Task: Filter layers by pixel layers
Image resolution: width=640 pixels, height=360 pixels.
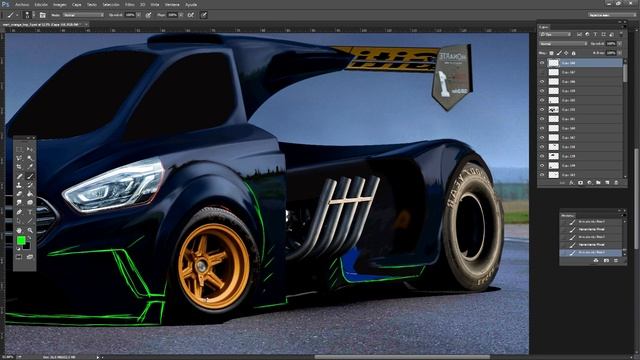Action: pyautogui.click(x=580, y=34)
